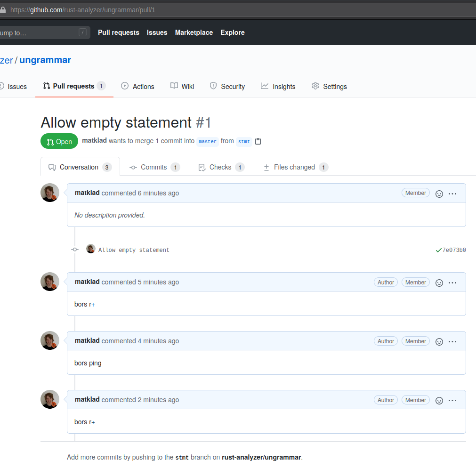
Task: Click the lock icon in the address bar
Action: pos(3,10)
